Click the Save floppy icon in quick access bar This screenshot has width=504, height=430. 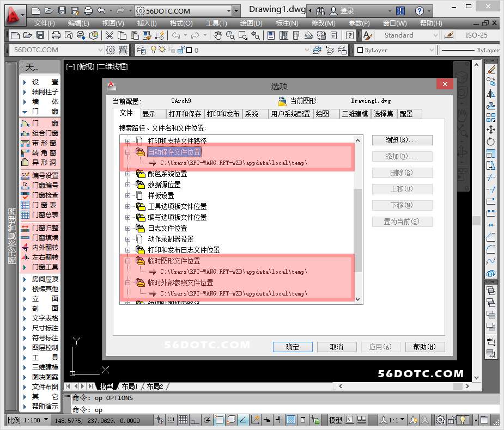click(62, 10)
